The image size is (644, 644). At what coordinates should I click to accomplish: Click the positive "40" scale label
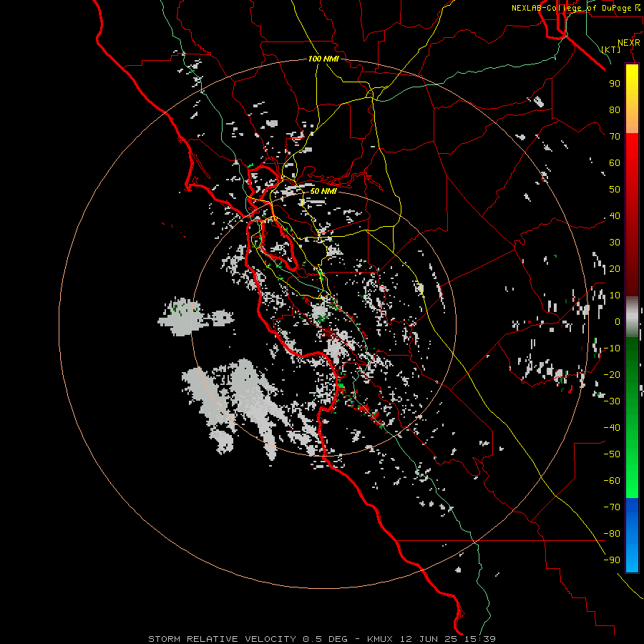(x=615, y=216)
